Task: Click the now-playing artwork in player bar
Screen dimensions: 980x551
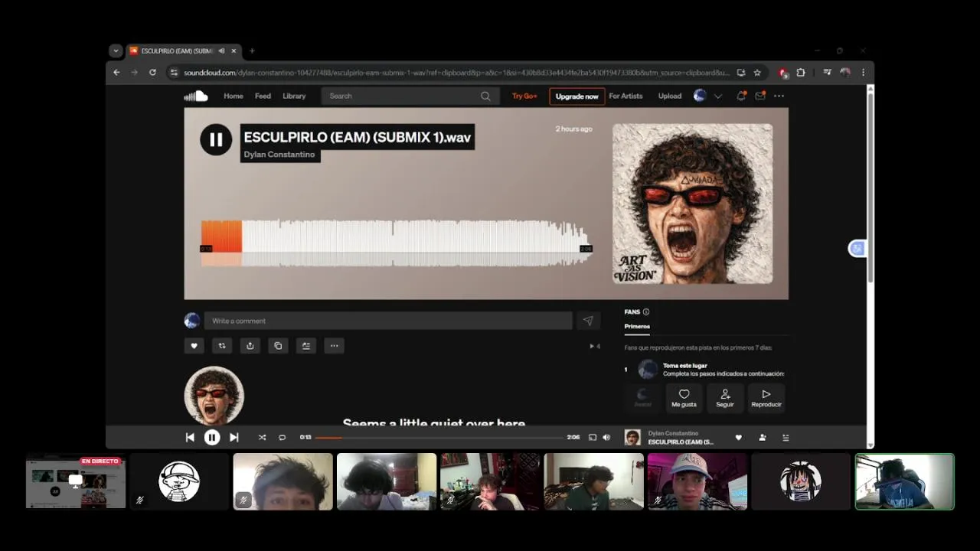Action: [632, 438]
